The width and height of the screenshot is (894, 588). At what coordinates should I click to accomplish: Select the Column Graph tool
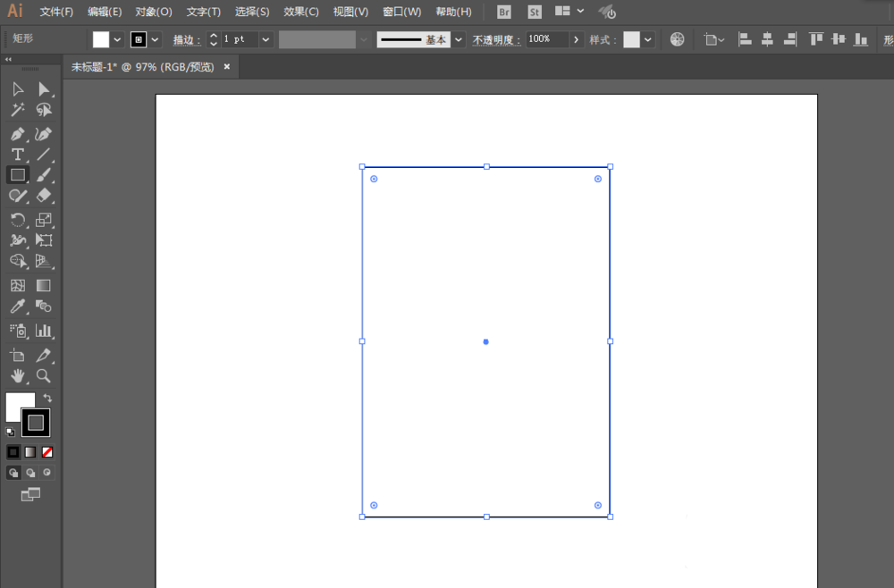pyautogui.click(x=43, y=331)
